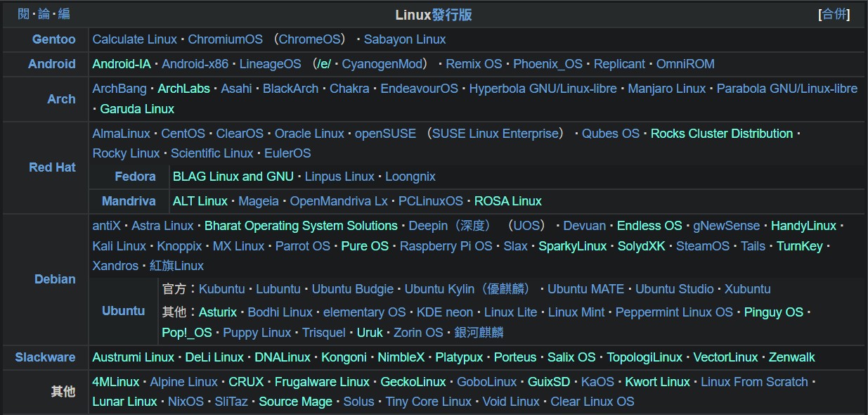Follow the ChromiumOS link
The height and width of the screenshot is (415, 868).
pyautogui.click(x=225, y=39)
